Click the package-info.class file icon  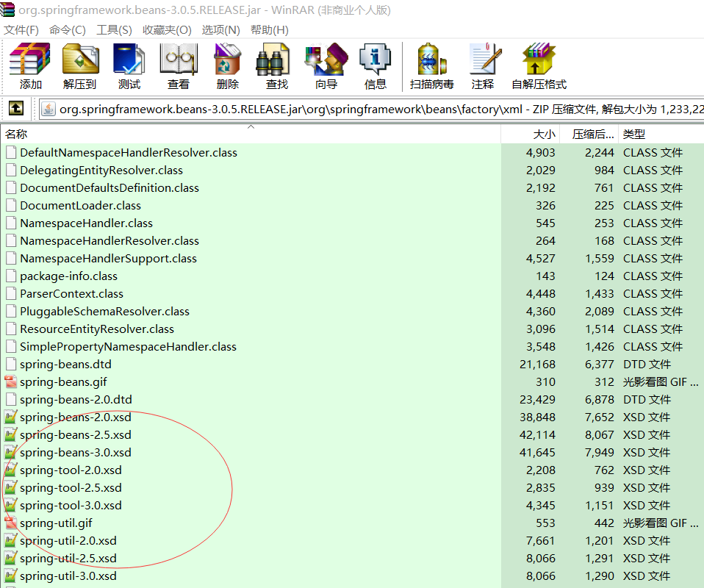pyautogui.click(x=11, y=276)
